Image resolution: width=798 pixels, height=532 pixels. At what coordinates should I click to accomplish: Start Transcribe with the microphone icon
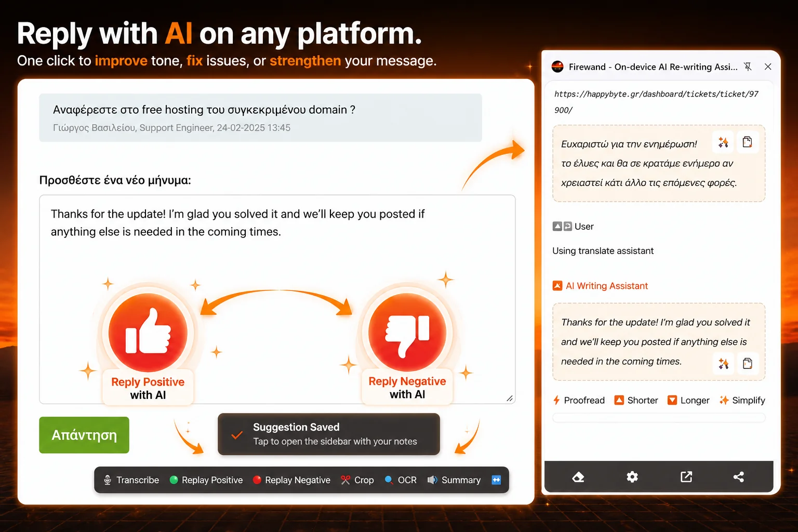pos(108,480)
